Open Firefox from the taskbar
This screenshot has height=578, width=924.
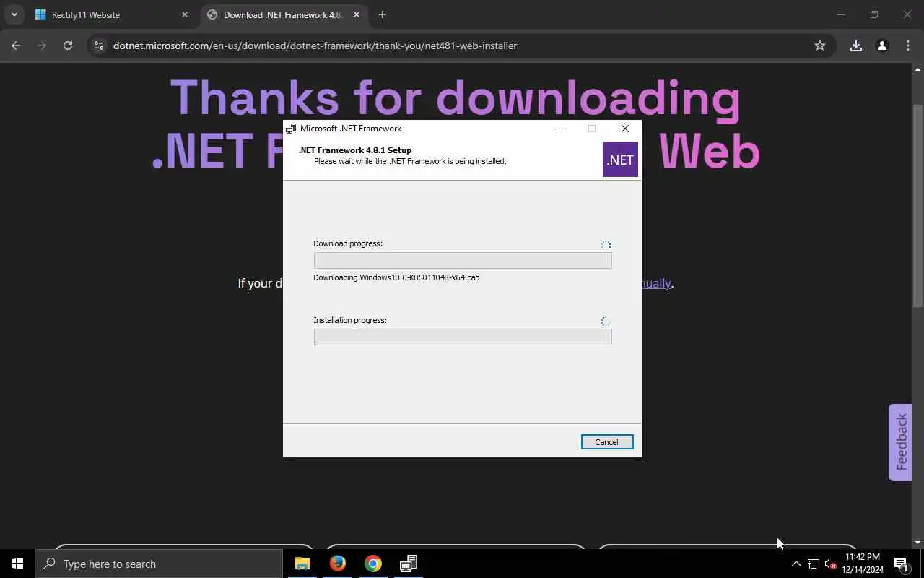click(x=337, y=564)
